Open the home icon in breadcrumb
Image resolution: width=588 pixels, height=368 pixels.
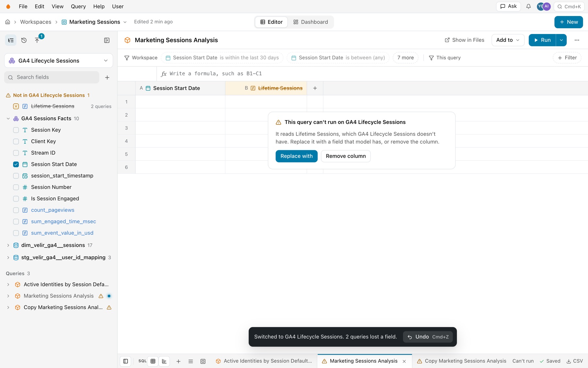click(x=8, y=22)
